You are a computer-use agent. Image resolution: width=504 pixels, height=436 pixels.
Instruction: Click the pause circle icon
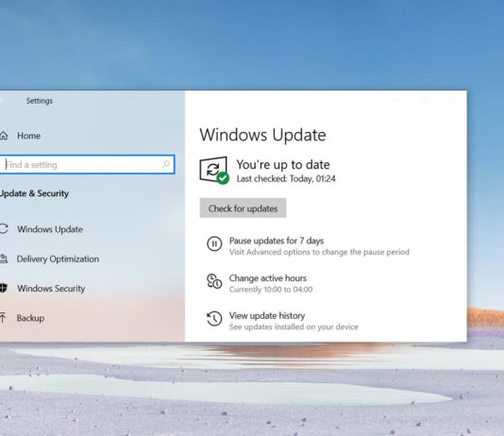coord(214,243)
